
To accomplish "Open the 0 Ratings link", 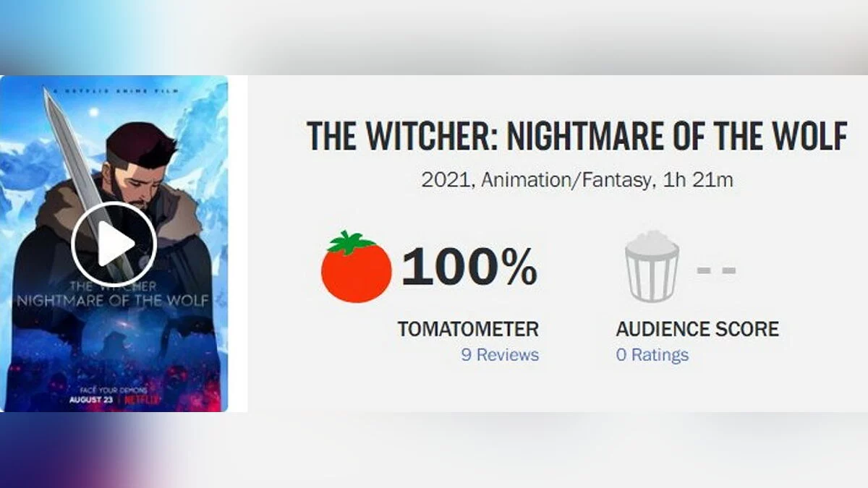I will pyautogui.click(x=652, y=355).
